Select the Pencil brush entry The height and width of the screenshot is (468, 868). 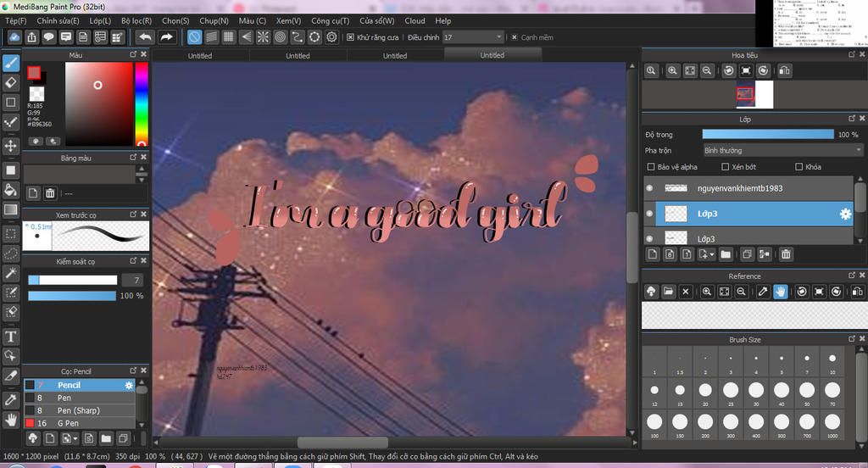79,385
